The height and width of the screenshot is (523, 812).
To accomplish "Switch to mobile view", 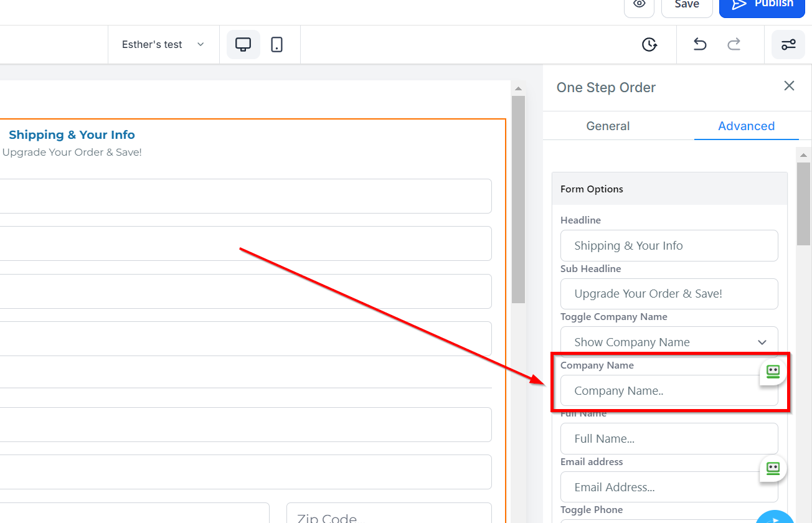I will click(277, 45).
